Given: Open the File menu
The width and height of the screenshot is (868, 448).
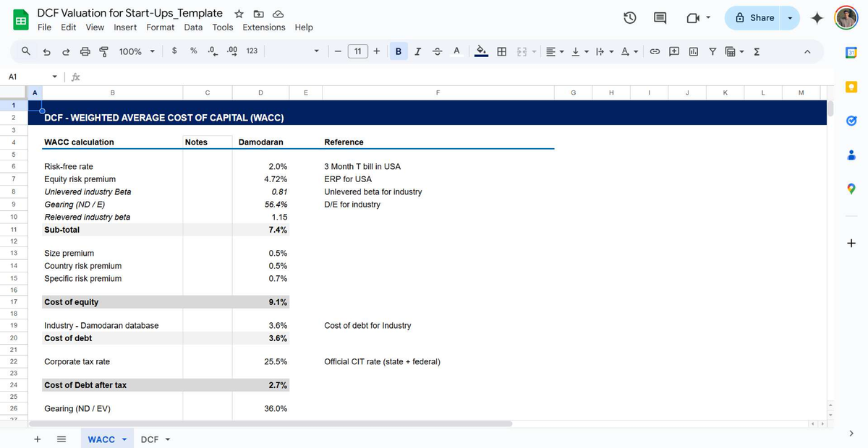Looking at the screenshot, I should coord(44,27).
